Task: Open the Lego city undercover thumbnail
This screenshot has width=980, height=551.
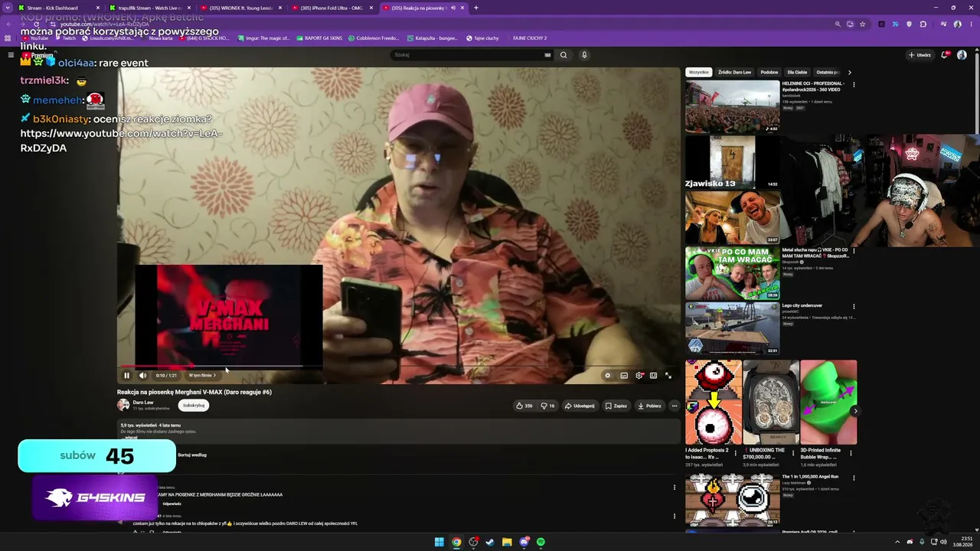Action: pos(733,328)
